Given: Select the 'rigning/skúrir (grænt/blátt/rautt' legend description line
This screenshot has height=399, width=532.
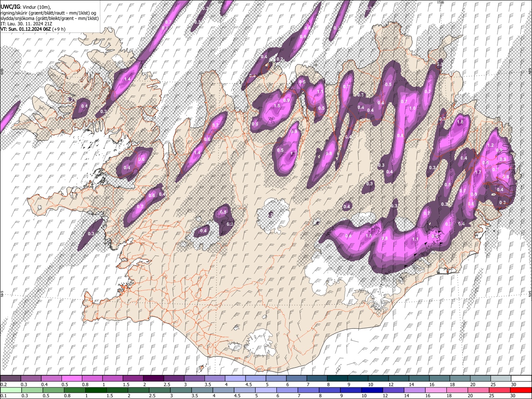Looking at the screenshot, I should [48, 13].
